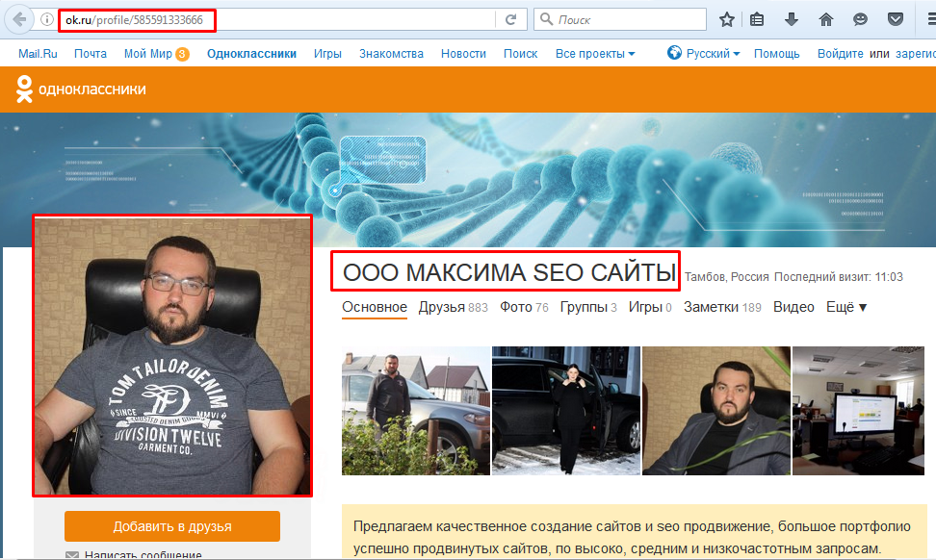The width and height of the screenshot is (936, 560).
Task: Open Почта link
Action: pos(91,54)
